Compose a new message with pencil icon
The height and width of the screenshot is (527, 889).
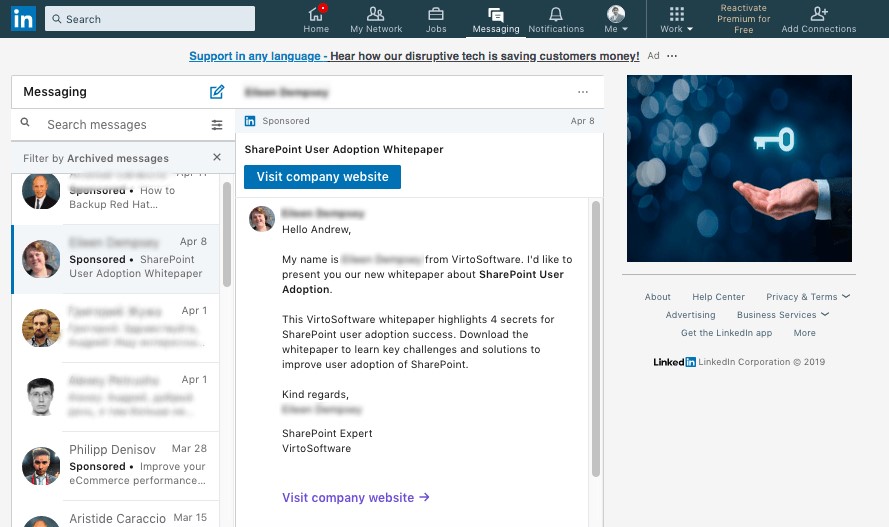[217, 92]
